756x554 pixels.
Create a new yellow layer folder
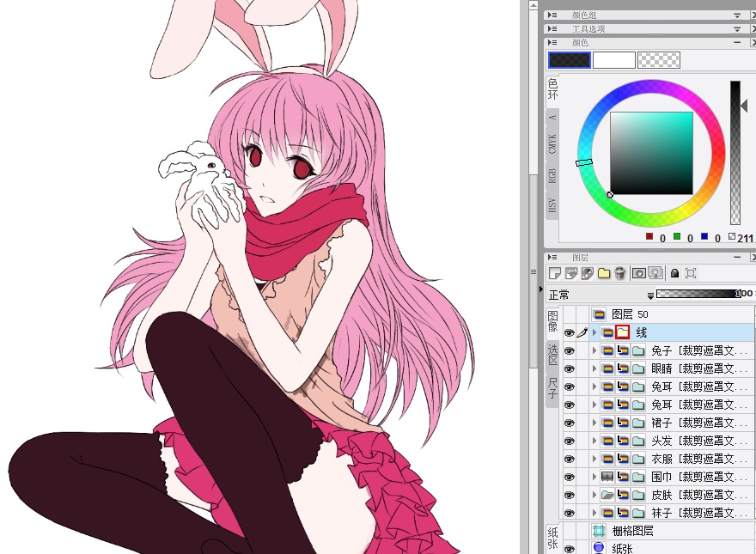tap(604, 273)
